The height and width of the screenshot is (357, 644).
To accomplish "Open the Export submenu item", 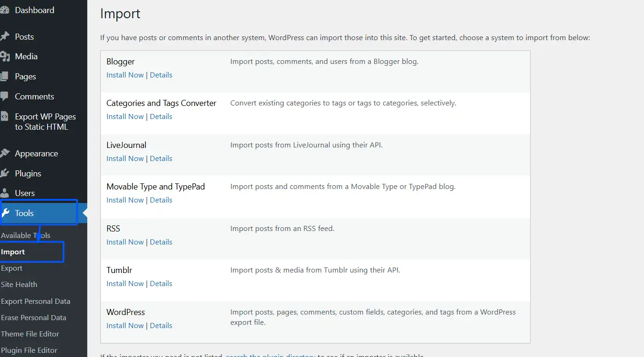I will tap(12, 268).
